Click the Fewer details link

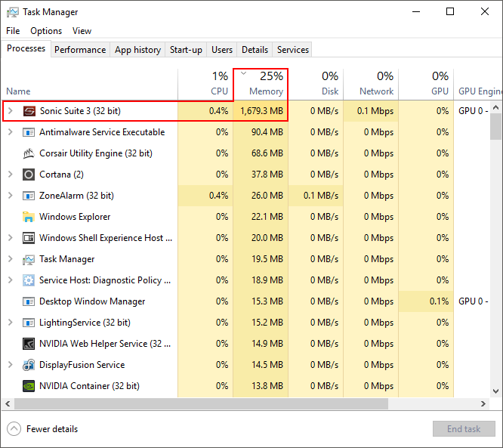point(52,429)
